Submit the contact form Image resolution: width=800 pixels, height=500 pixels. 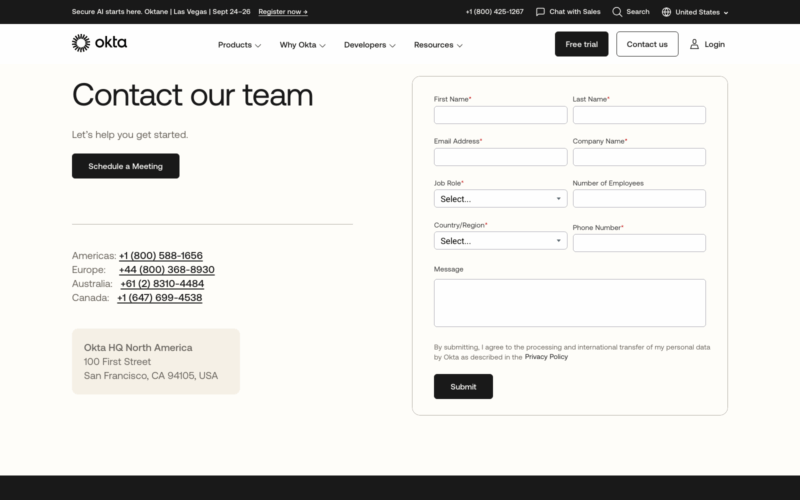[463, 386]
